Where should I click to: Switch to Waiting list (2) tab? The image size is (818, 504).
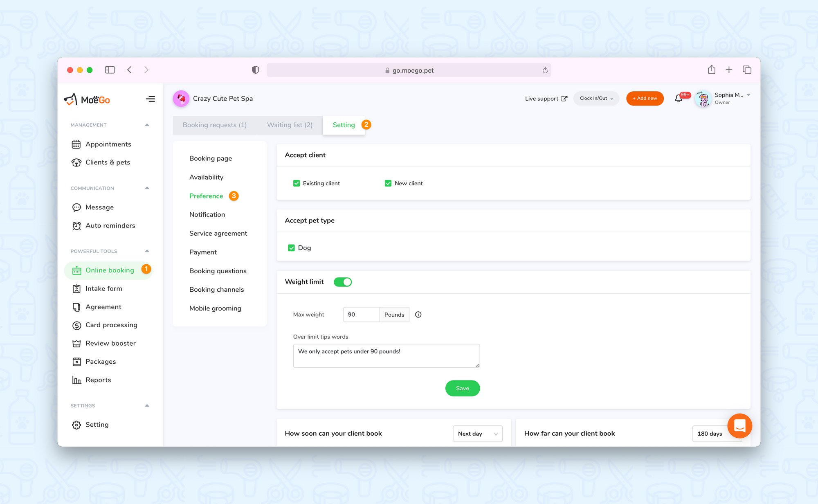point(290,125)
